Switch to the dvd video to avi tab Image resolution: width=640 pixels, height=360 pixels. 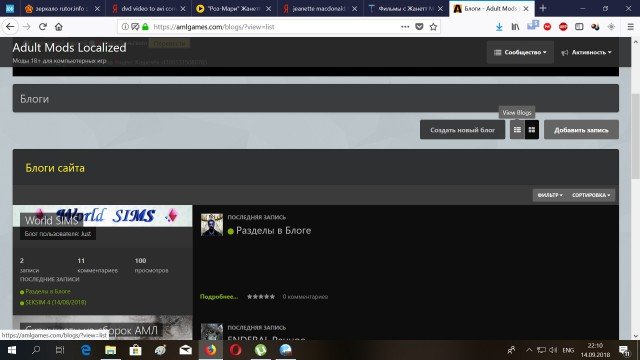pyautogui.click(x=149, y=9)
